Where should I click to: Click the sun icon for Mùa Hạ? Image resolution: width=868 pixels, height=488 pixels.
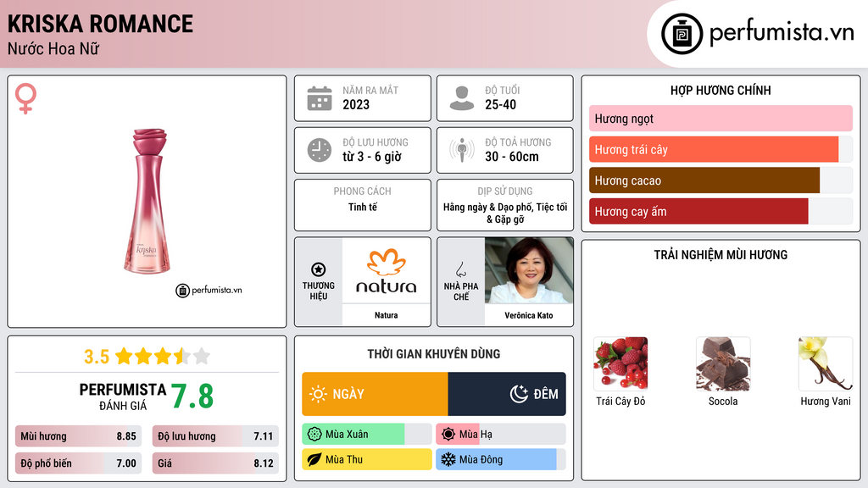(448, 435)
